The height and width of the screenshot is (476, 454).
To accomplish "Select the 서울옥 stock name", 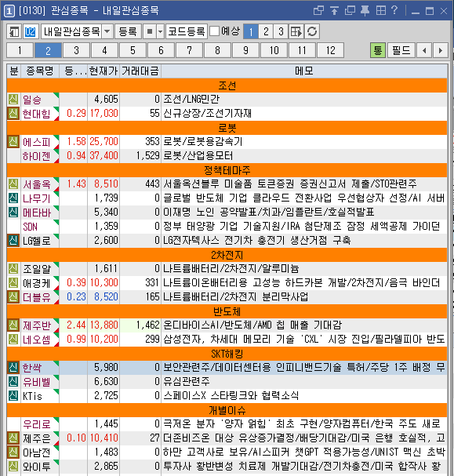I will click(x=36, y=184).
